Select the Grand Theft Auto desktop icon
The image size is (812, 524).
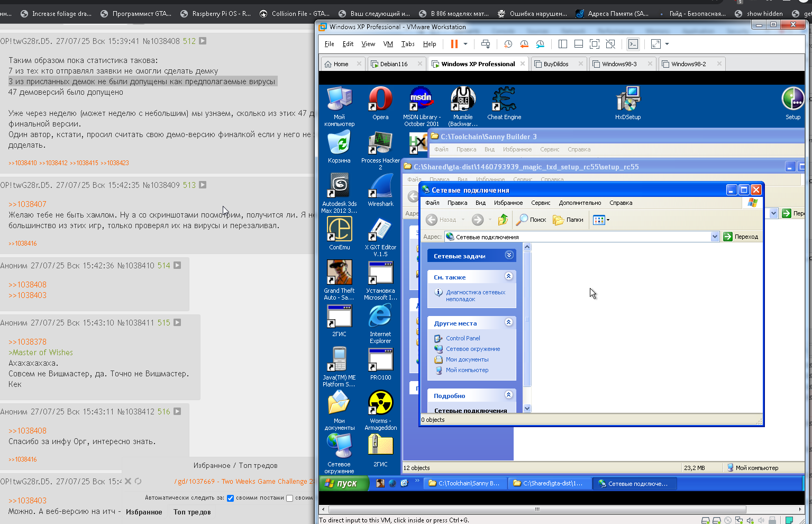(x=339, y=281)
